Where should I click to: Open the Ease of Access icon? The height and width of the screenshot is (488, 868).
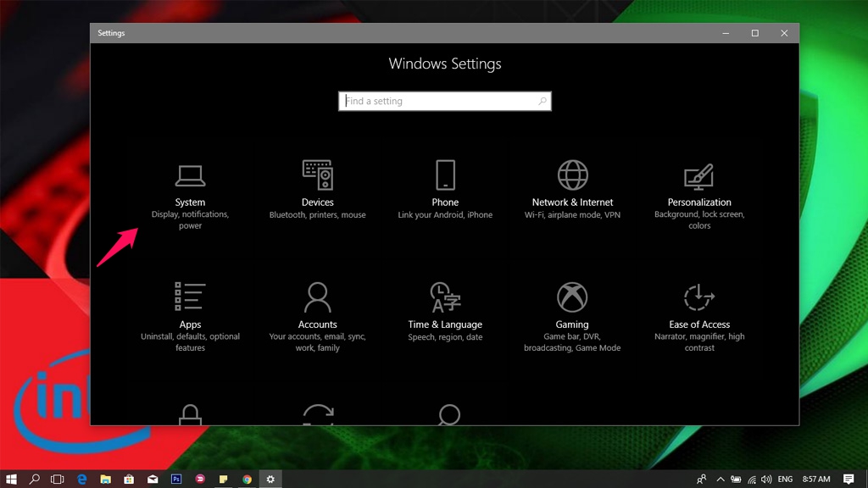tap(699, 297)
